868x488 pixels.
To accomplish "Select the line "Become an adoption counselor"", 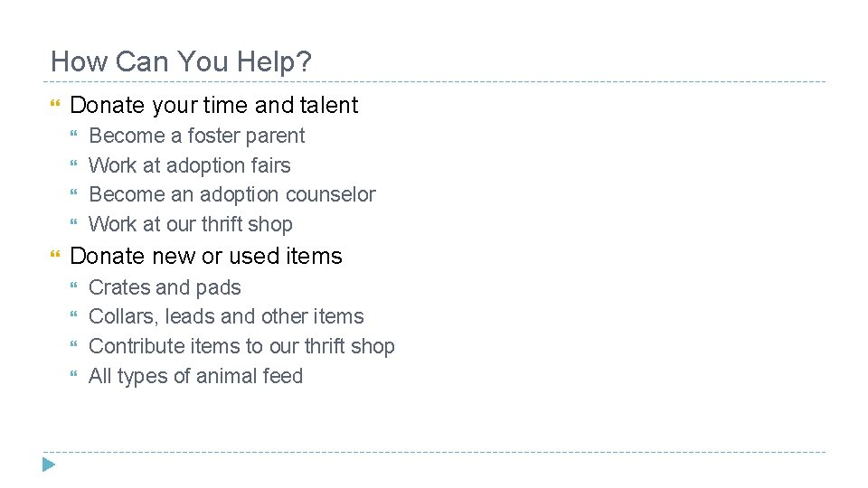I will (x=232, y=195).
